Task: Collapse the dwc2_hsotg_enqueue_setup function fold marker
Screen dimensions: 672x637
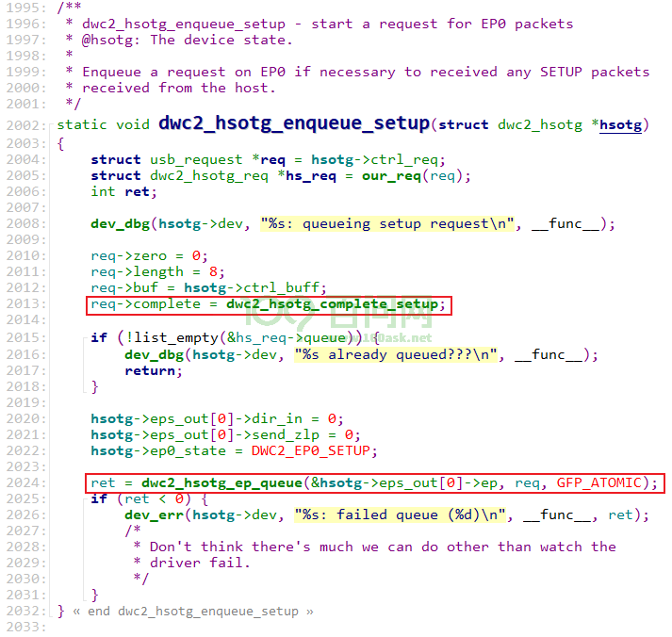Action: click(x=51, y=125)
